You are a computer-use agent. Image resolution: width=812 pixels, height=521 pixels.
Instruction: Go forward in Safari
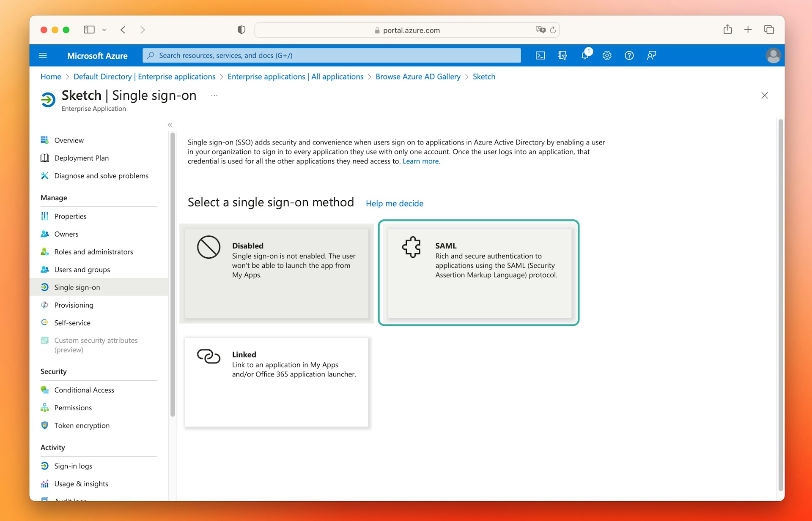click(143, 30)
